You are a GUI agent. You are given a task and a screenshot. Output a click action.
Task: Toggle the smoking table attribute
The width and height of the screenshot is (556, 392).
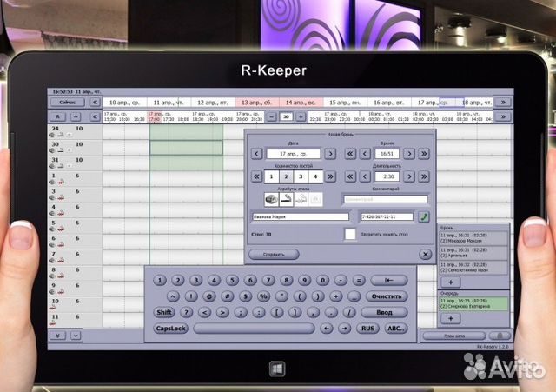286,199
